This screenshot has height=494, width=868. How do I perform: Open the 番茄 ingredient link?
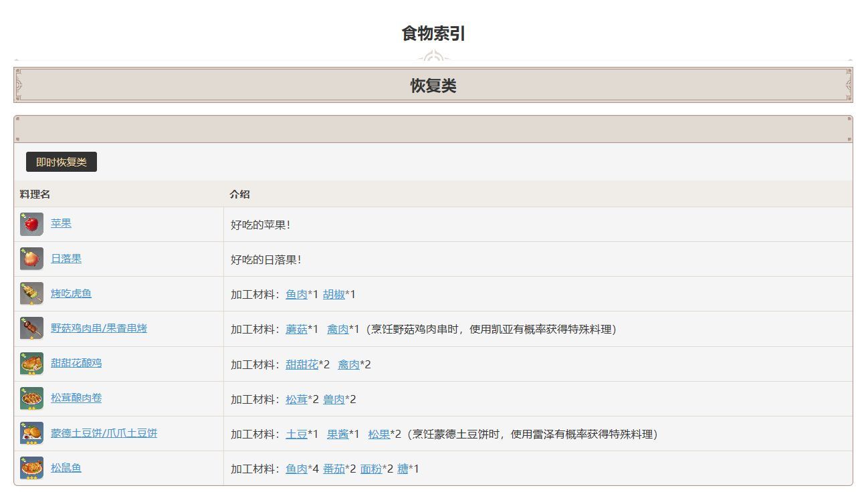[335, 468]
